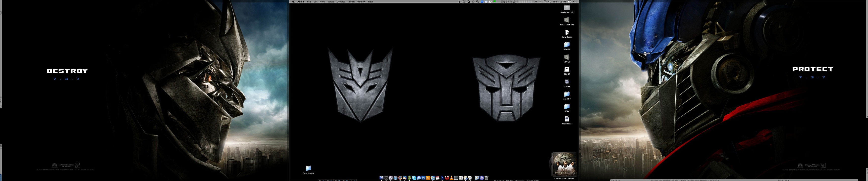
Task: Launch Skype from the Dock
Action: pos(414,178)
